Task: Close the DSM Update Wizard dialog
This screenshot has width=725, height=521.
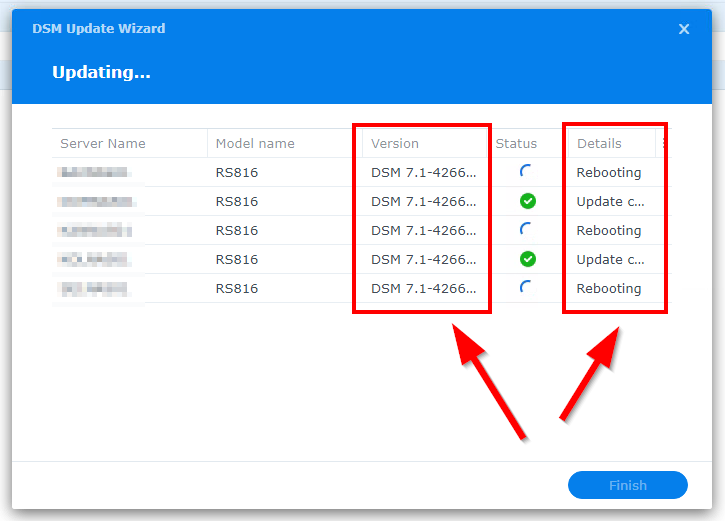Action: pos(684,29)
